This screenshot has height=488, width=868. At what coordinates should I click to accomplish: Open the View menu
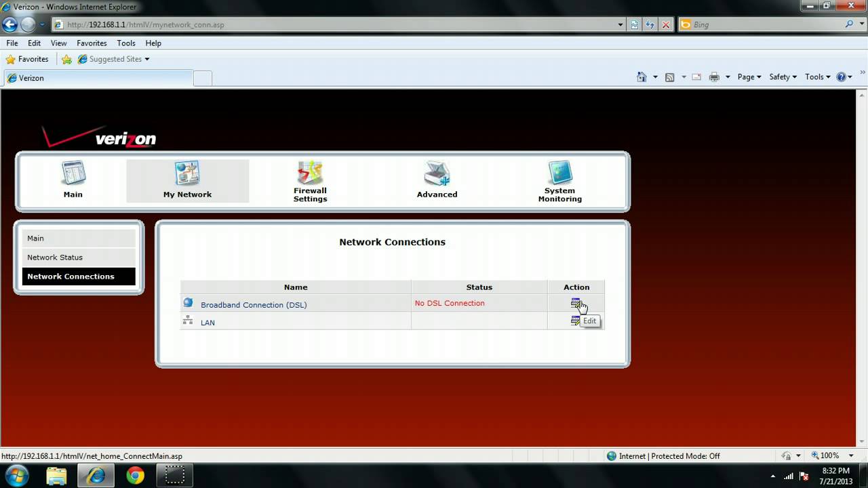pos(59,43)
